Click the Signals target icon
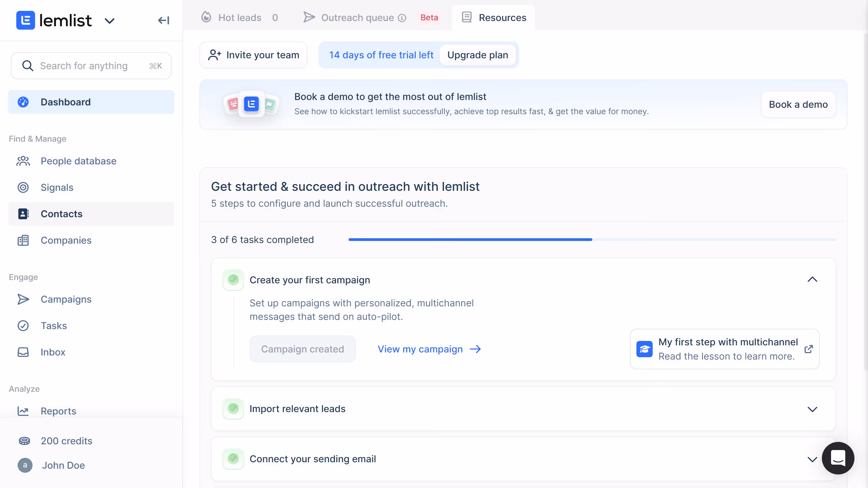Viewport: 868px width, 488px height. tap(23, 187)
